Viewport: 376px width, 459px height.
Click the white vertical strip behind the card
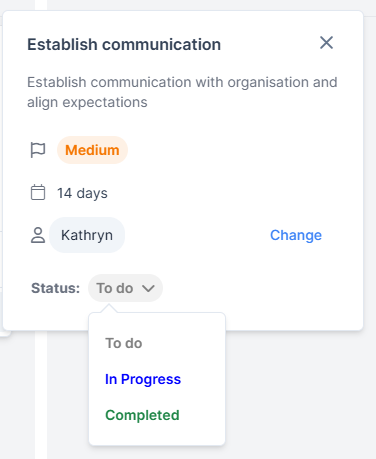point(41,395)
